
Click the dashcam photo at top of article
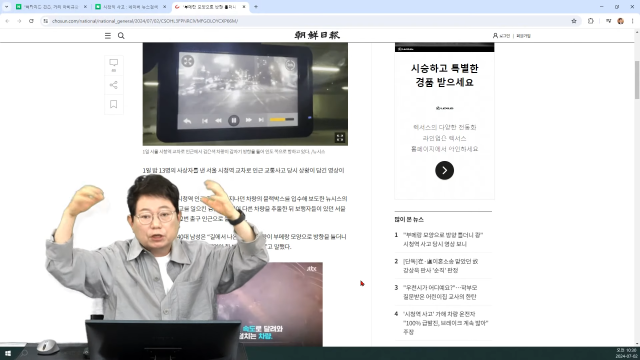click(245, 94)
